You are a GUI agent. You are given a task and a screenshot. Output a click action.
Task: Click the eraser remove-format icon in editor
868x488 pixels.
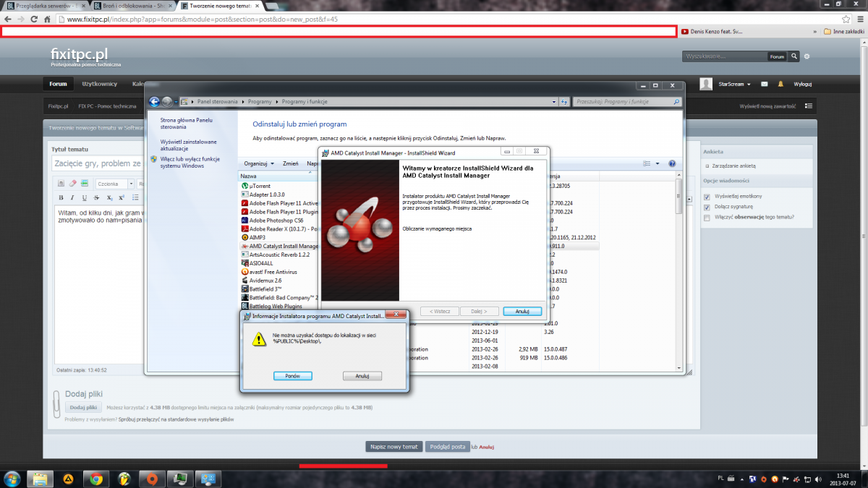pyautogui.click(x=73, y=183)
